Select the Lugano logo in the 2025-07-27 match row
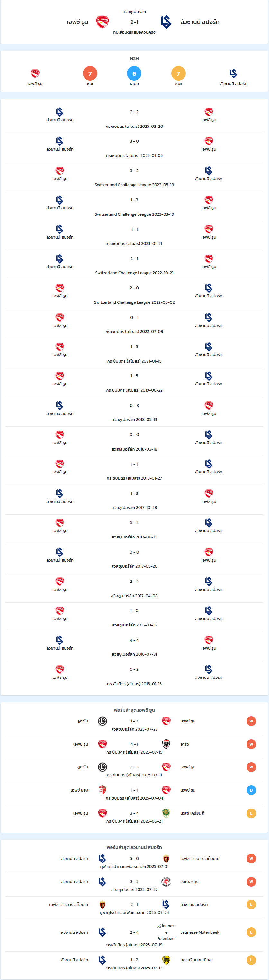The height and width of the screenshot is (980, 269). point(103,721)
